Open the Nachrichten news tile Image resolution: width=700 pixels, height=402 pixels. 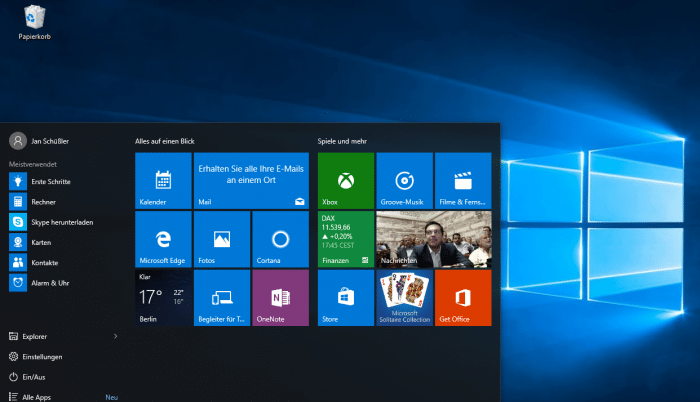pyautogui.click(x=434, y=239)
